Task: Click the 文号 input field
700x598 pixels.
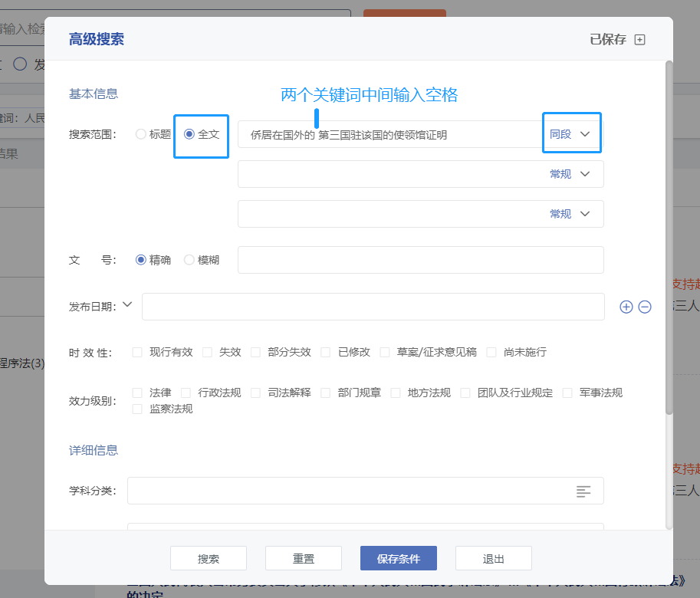Action: (x=420, y=260)
